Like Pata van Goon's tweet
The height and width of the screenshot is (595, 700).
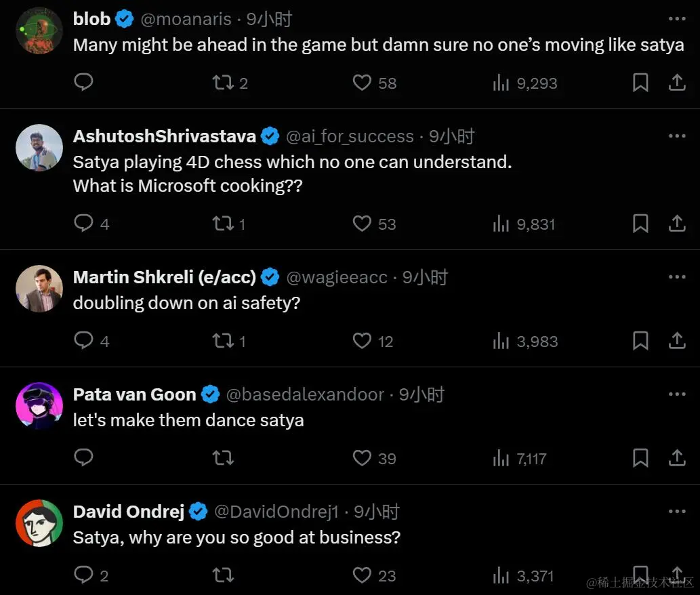tap(363, 458)
